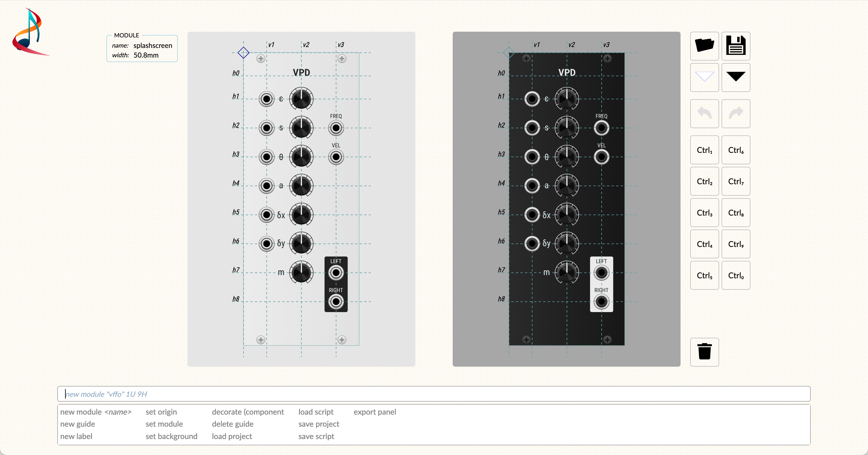Click the LEFT output jack on light panel
This screenshot has width=868, height=455.
(336, 273)
